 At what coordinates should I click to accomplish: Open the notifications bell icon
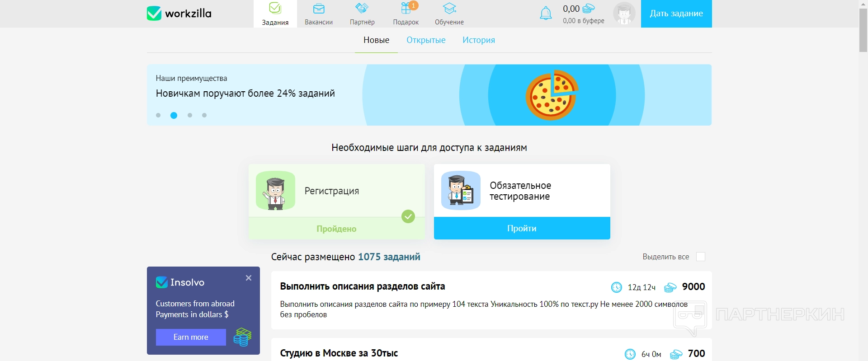546,13
